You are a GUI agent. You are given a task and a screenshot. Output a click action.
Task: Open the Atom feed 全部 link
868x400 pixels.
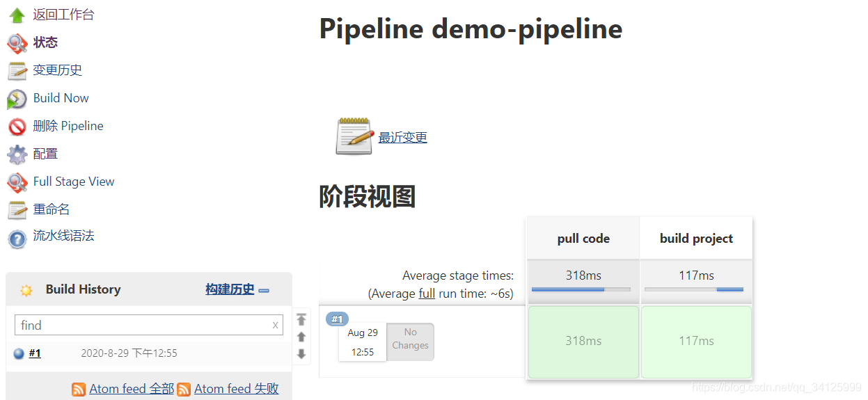132,389
